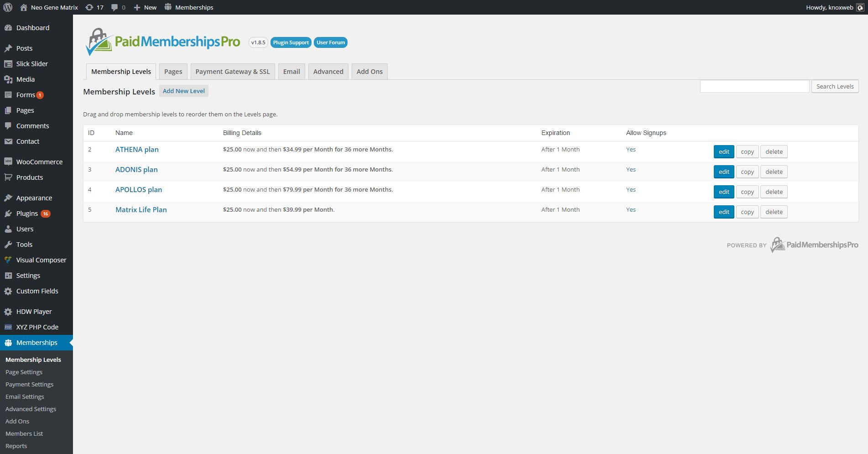Switch to the Email tab
The height and width of the screenshot is (454, 868).
point(291,72)
